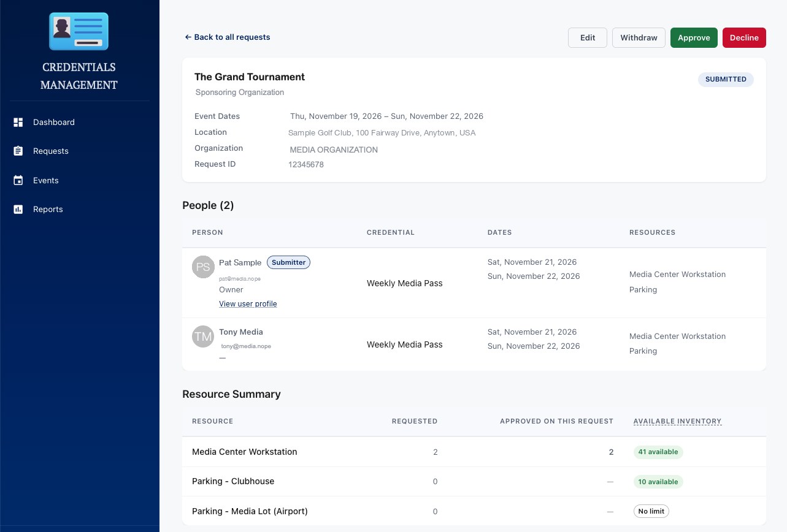
Task: Click the Submitter badge next to Pat Sample
Action: point(288,262)
